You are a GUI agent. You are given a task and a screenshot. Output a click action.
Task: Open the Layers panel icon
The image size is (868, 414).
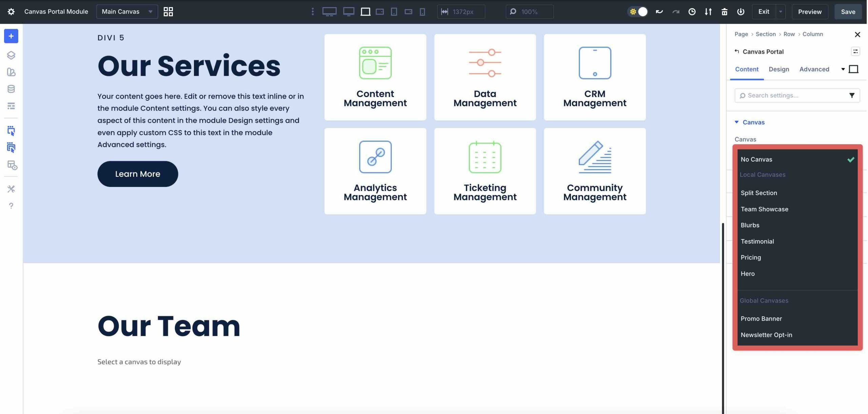click(11, 55)
